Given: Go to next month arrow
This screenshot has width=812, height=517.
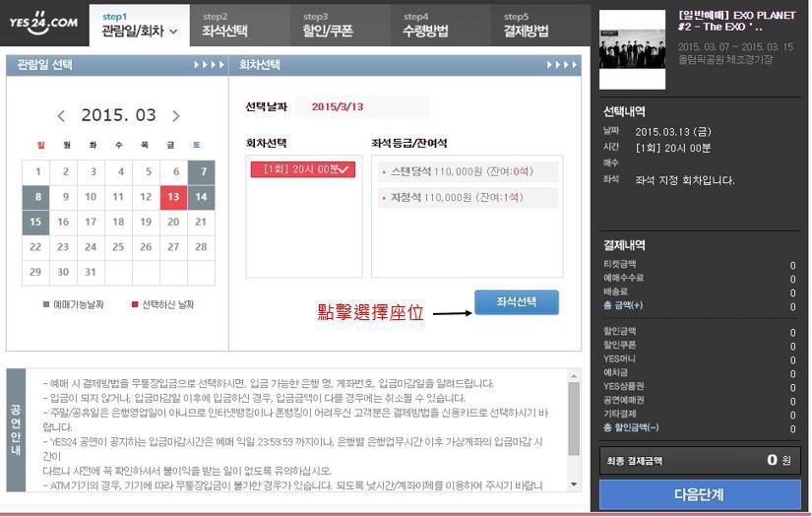Looking at the screenshot, I should coord(176,116).
